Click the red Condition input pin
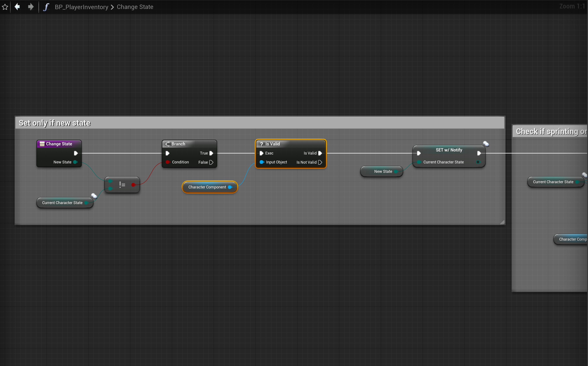This screenshot has width=588, height=366. point(168,162)
